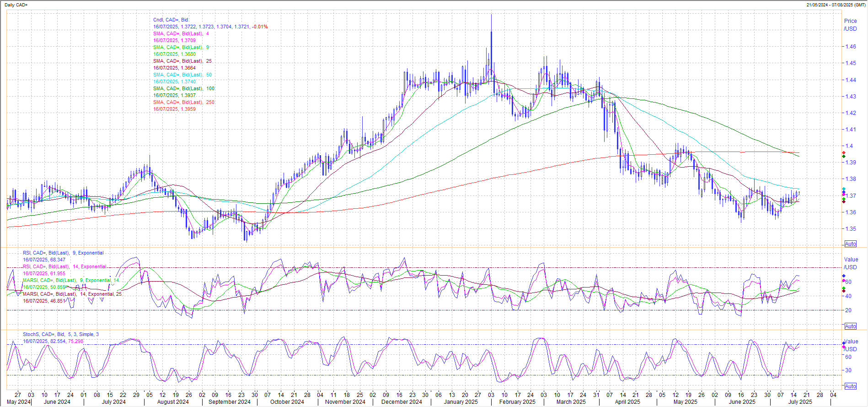Click the 30 label on the Stochastic axis

pos(848,370)
